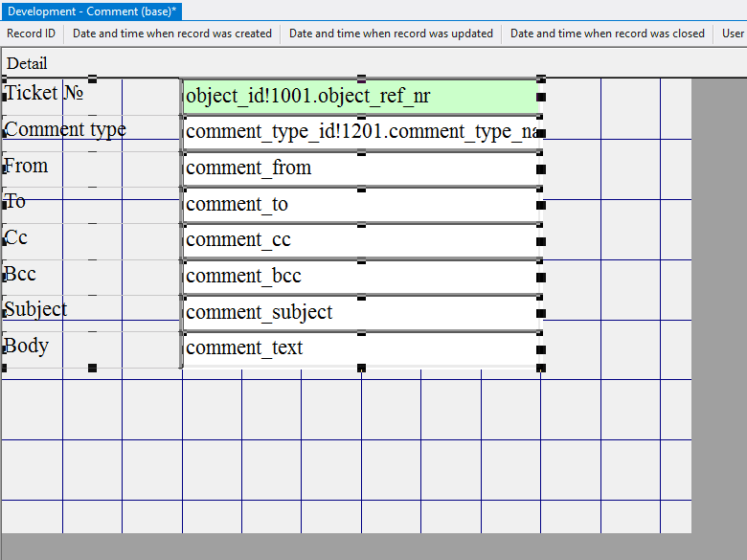Screen dimensions: 747x560
Task: Click the comment_type_name field
Action: [x=360, y=132]
